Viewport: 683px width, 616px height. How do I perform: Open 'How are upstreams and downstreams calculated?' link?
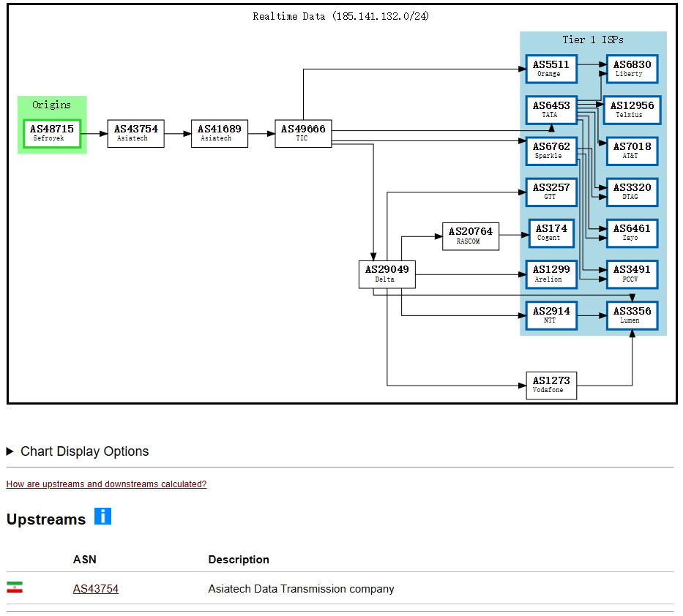coord(106,484)
